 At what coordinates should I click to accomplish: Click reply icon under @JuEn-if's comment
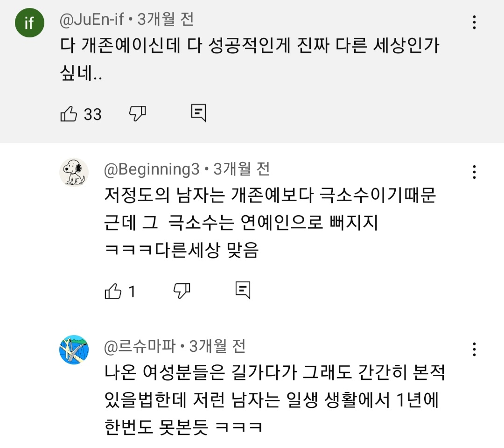[x=199, y=113]
